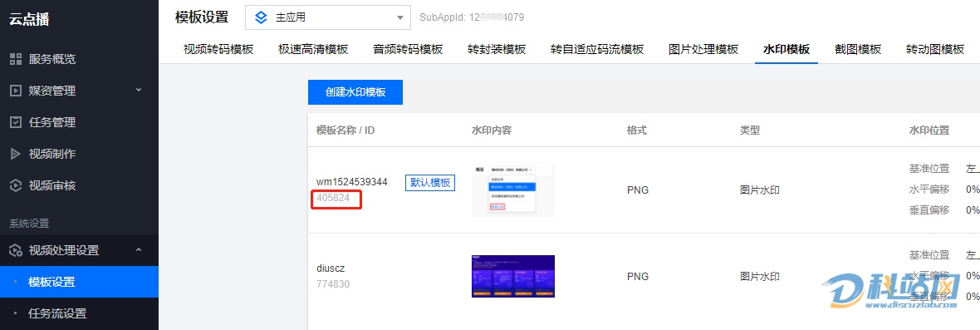This screenshot has width=980, height=330.
Task: Switch to the 图片处理模板 tab
Action: (x=703, y=50)
